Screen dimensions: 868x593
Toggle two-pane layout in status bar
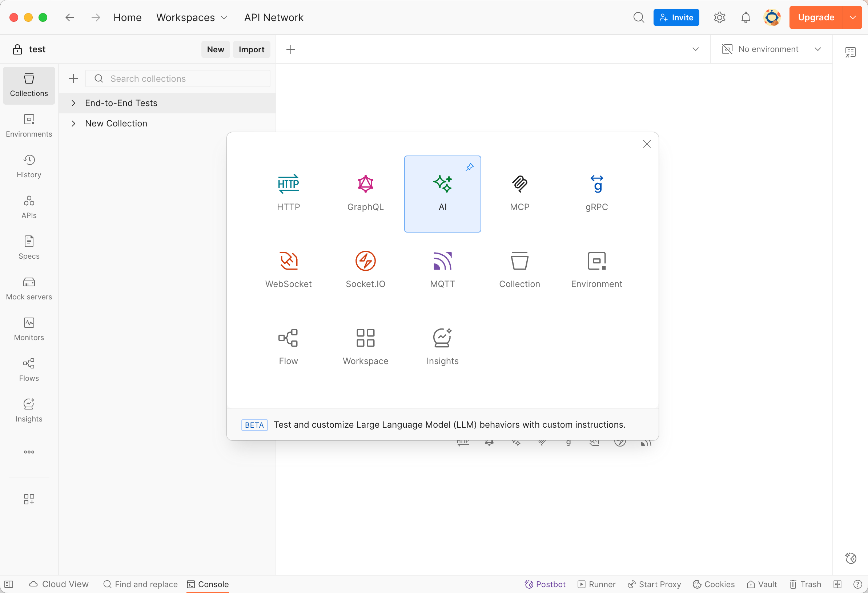tap(837, 584)
